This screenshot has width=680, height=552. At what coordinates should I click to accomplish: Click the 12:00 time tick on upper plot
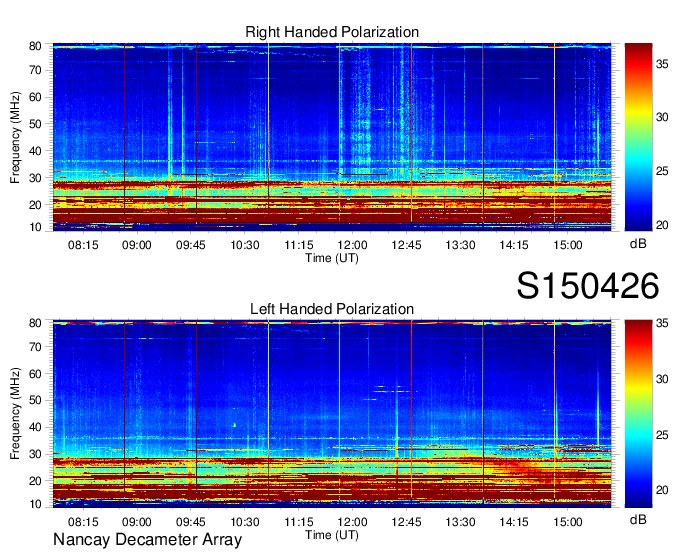point(352,245)
